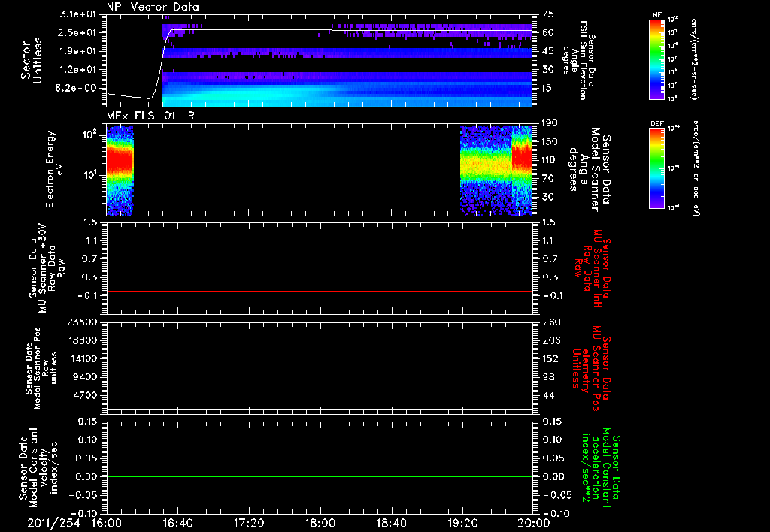This screenshot has height=532, width=770.
Task: Click the '150' scanner angle tick value
Action: [x=550, y=141]
